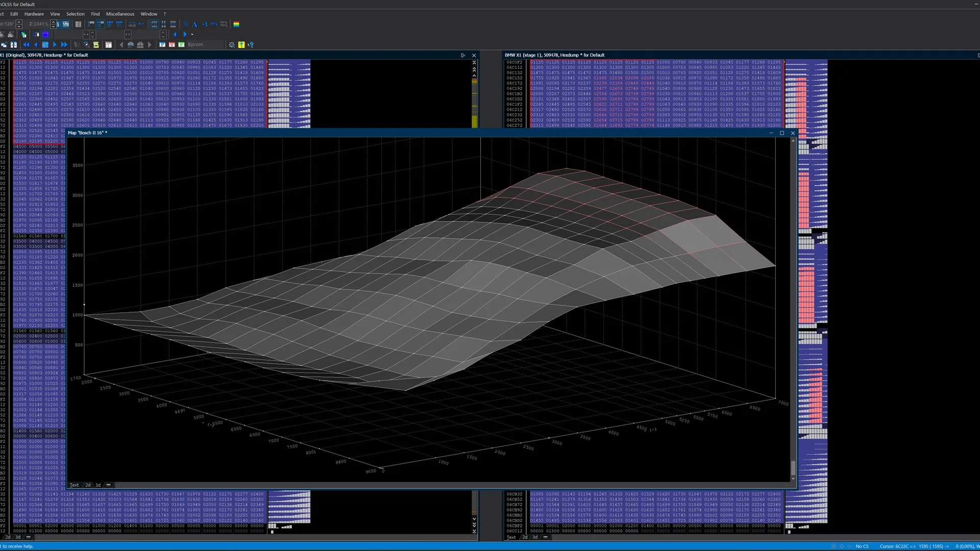This screenshot has width=980, height=551.
Task: Select 2d tab in original hexdump window
Action: coord(8,537)
